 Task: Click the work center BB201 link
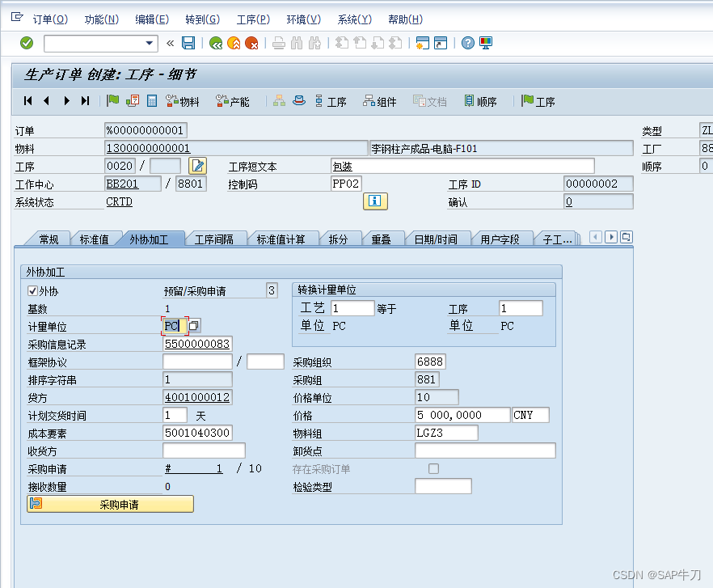pos(122,184)
